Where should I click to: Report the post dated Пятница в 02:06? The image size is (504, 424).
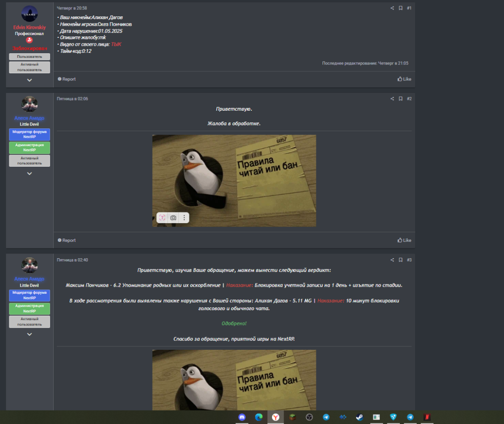coord(67,240)
